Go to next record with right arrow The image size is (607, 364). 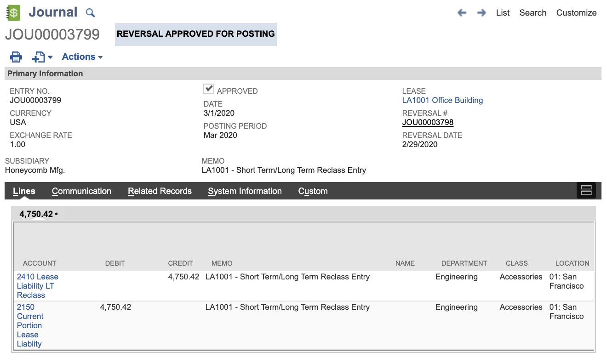click(x=481, y=13)
